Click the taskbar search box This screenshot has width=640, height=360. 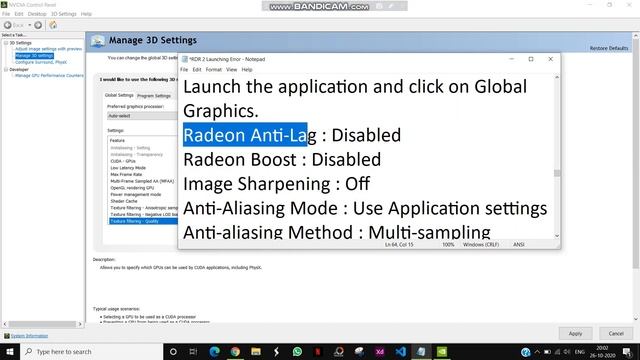(91, 351)
